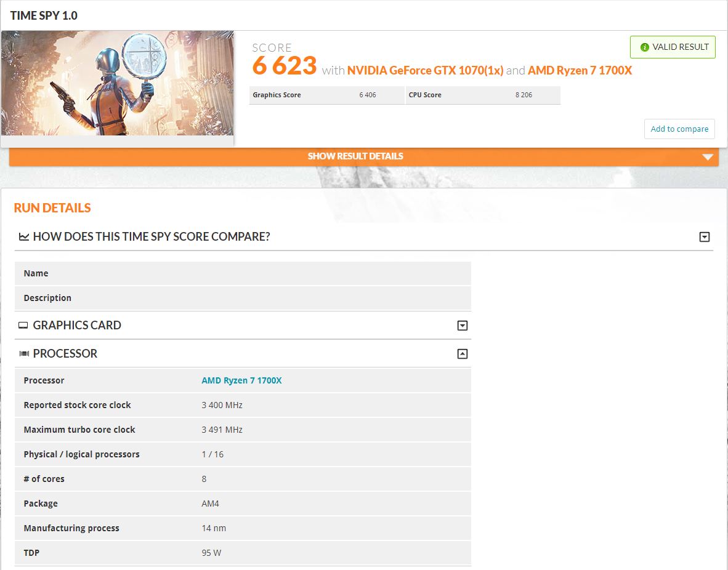Select the 1 / 16 processors value

coord(212,454)
